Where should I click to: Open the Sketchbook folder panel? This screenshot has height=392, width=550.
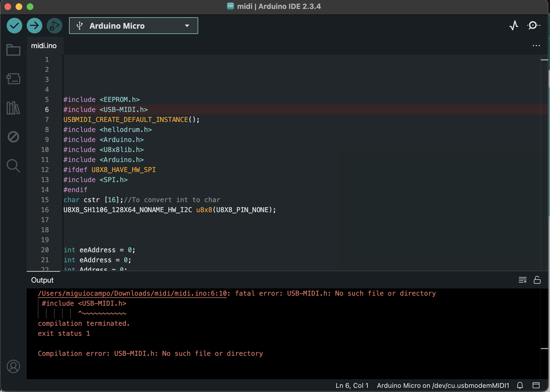(x=13, y=50)
